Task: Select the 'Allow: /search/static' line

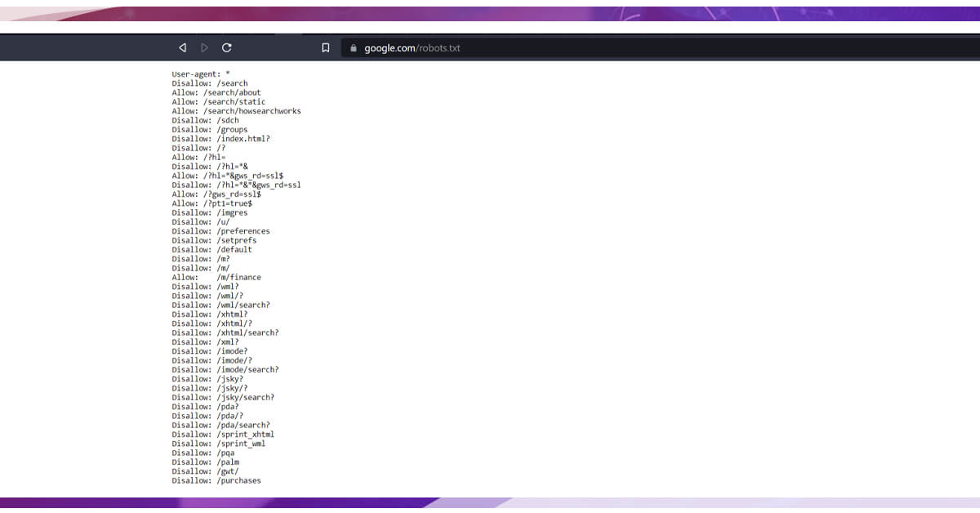Action: click(219, 102)
